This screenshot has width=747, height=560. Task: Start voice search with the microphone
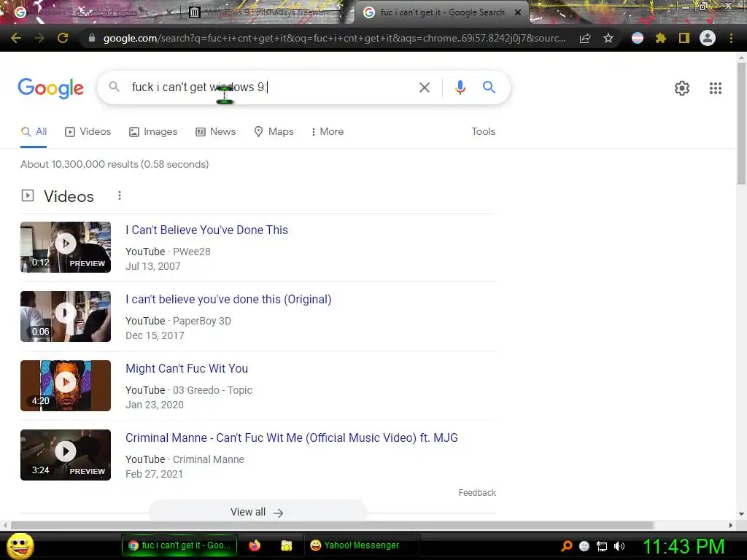460,87
